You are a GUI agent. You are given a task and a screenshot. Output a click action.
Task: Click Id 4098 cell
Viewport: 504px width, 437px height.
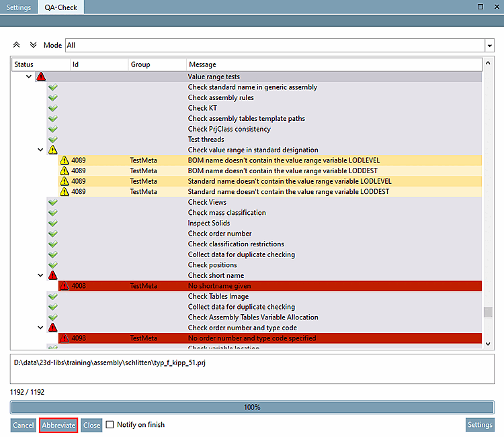79,338
